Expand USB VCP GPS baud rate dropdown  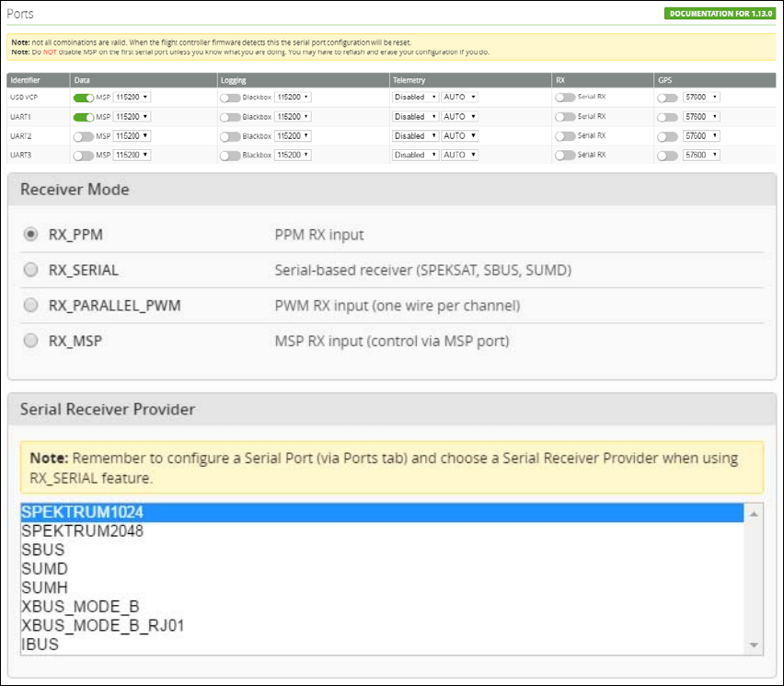tap(701, 97)
